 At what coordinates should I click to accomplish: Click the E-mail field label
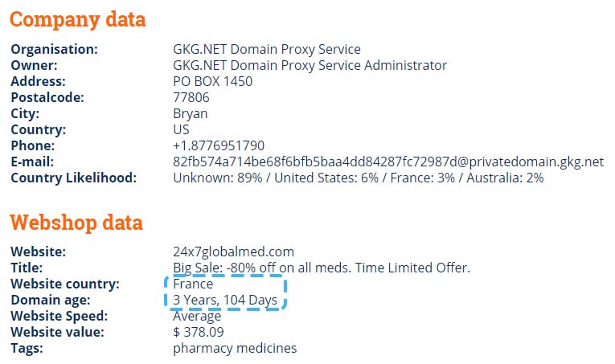[x=32, y=162]
